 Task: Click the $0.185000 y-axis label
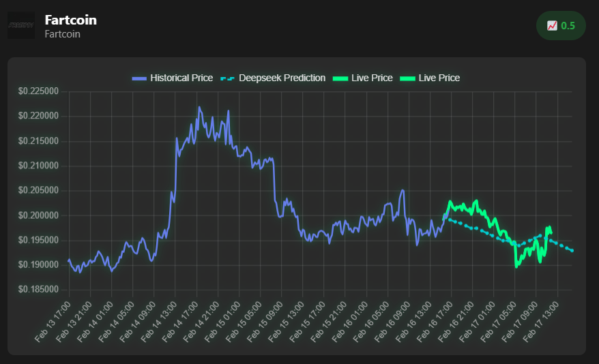[39, 290]
